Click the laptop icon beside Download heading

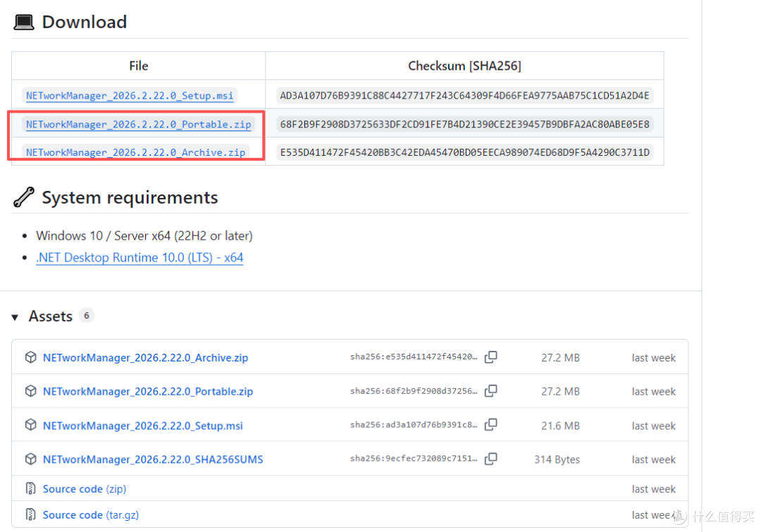pyautogui.click(x=24, y=23)
